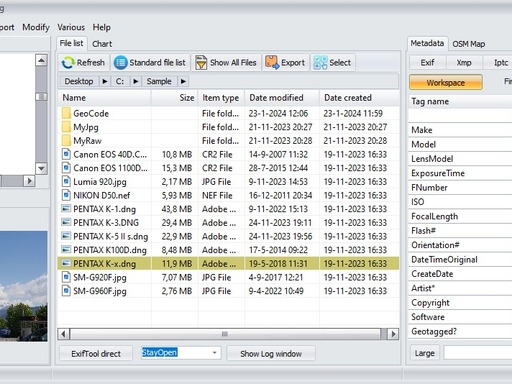The image size is (512, 384).
Task: Click the file list scroll left arrow
Action: pos(63,334)
